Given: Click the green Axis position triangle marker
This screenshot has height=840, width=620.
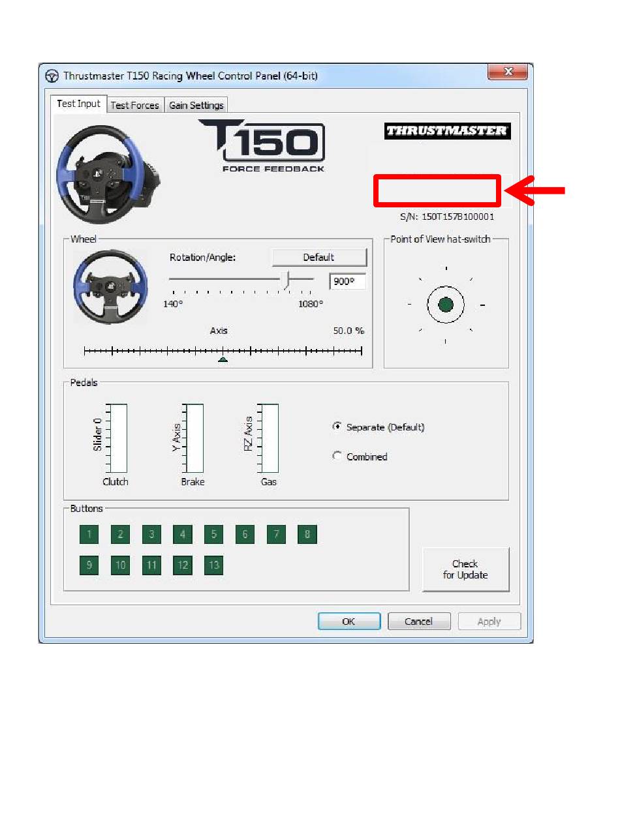Looking at the screenshot, I should [x=223, y=359].
